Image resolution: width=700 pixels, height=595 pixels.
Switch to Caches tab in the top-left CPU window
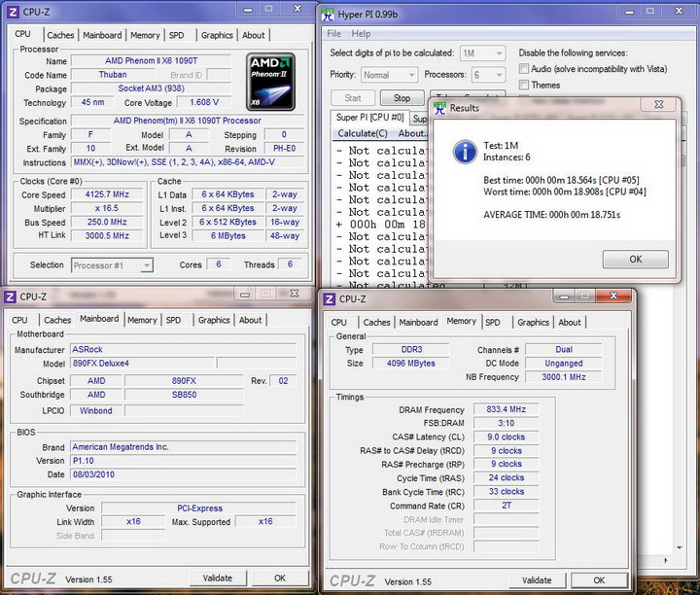pos(60,35)
